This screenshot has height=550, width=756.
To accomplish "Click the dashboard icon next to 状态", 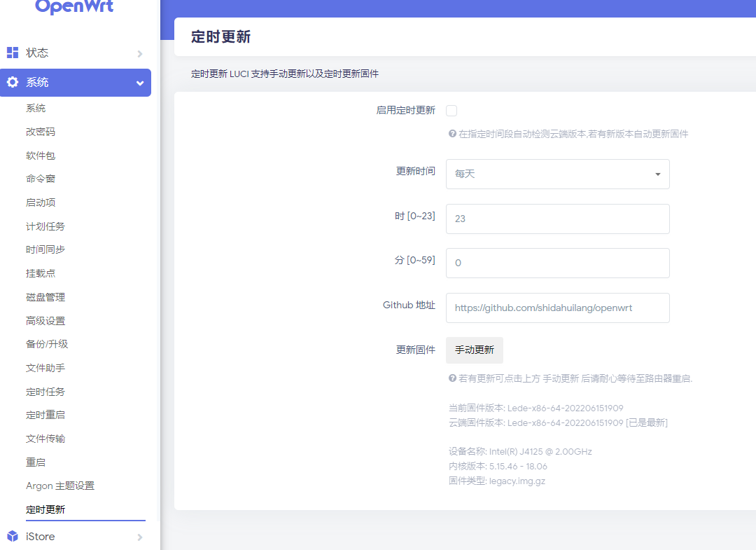I will [11, 52].
